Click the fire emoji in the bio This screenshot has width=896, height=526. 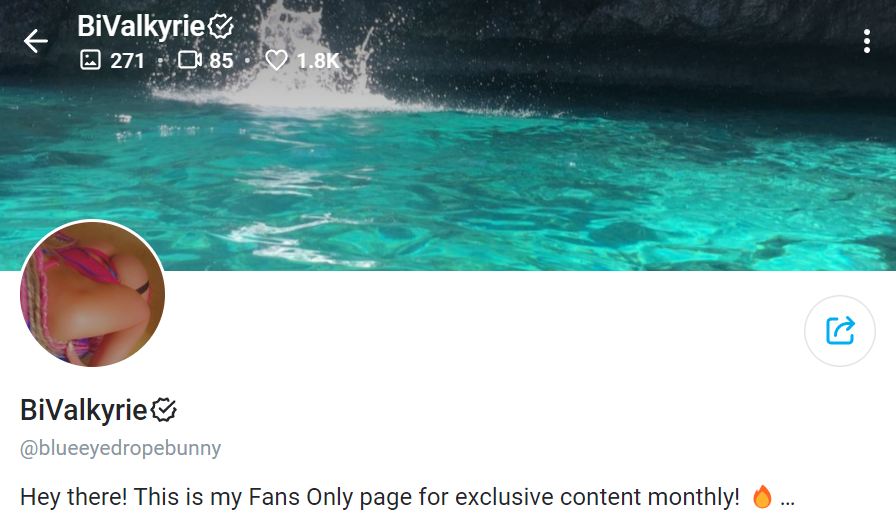coord(762,496)
